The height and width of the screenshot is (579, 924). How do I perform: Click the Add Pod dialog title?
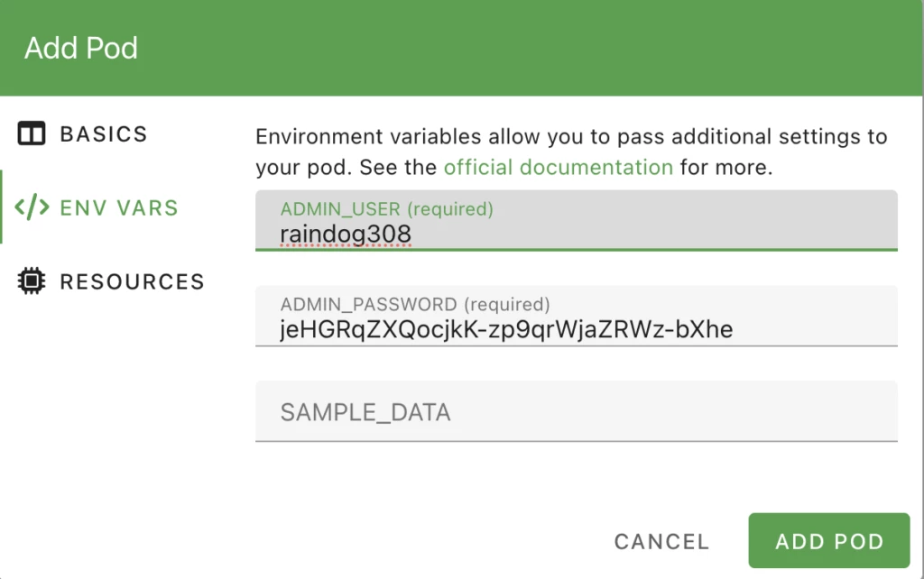click(x=81, y=48)
